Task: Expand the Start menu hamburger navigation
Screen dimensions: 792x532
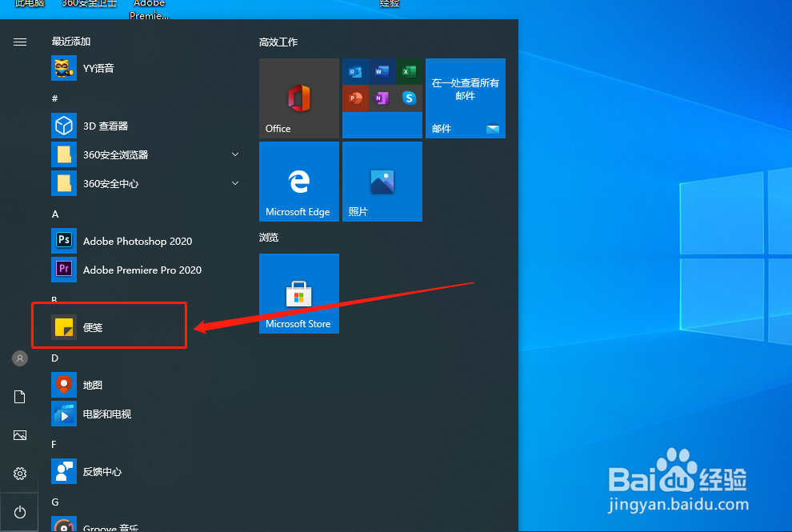Action: 19,42
